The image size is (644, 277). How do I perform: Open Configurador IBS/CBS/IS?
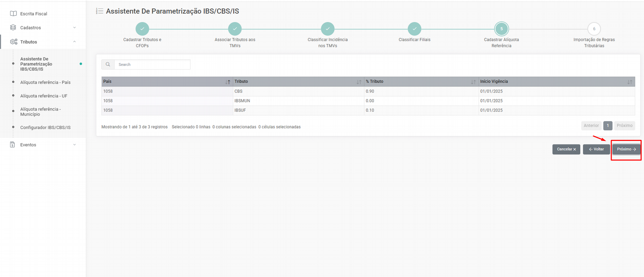(45, 128)
